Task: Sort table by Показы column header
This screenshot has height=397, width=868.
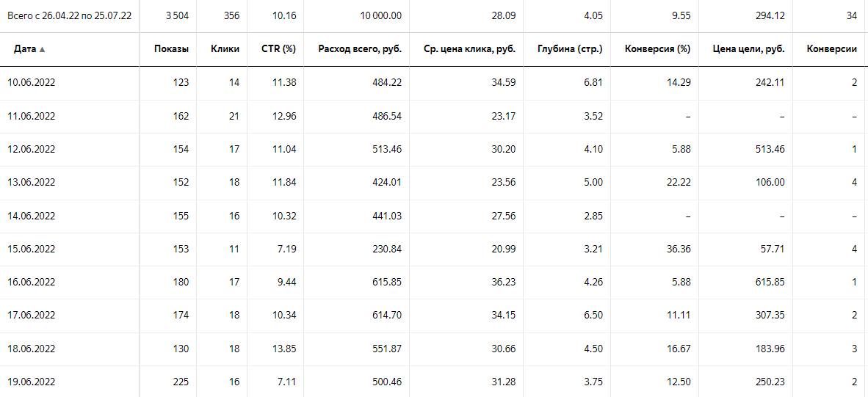Action: coord(172,49)
